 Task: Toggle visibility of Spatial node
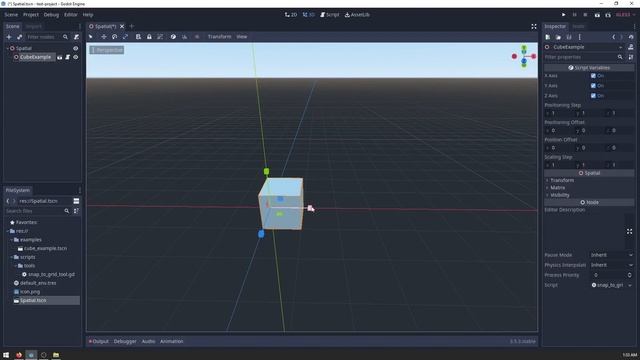pyautogui.click(x=76, y=48)
